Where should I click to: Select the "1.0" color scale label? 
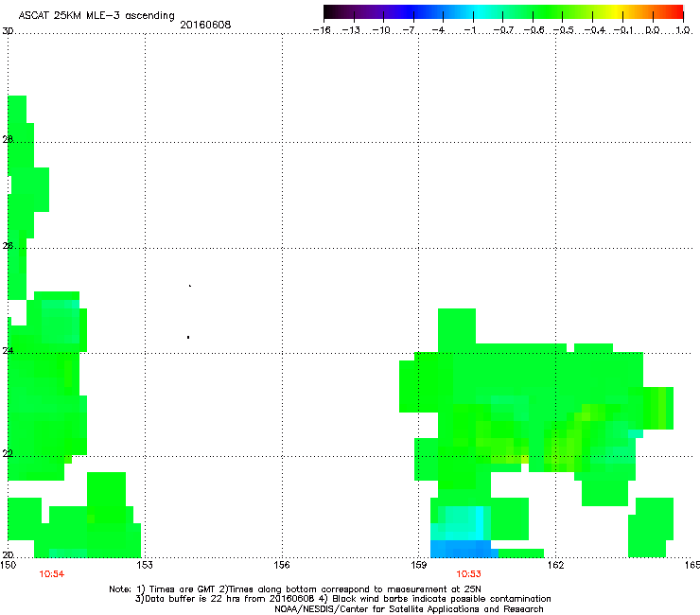(683, 30)
